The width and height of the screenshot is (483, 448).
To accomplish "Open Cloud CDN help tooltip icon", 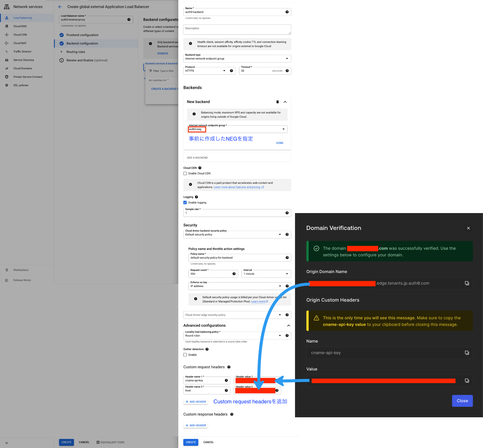I will point(200,168).
